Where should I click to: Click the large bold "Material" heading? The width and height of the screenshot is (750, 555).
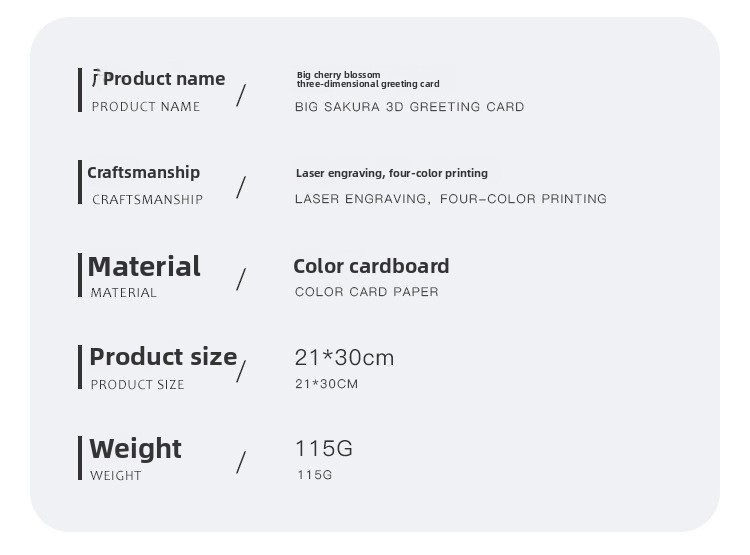point(144,267)
